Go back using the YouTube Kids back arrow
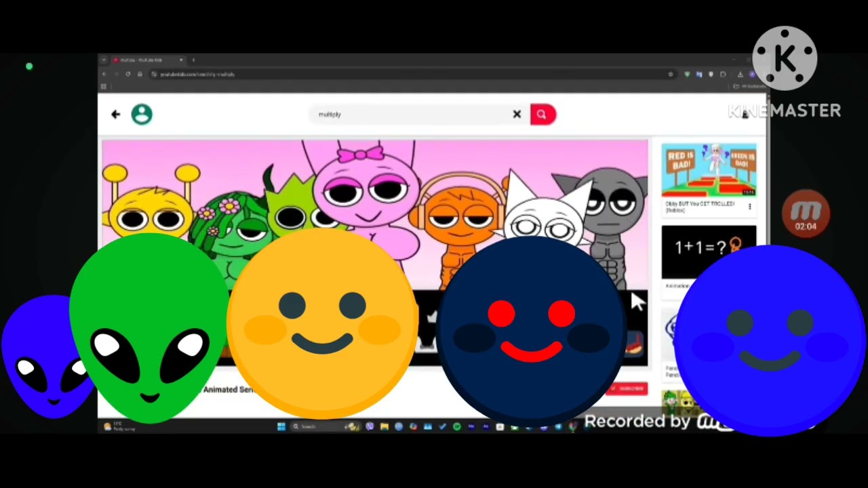The image size is (868, 488). 115,115
